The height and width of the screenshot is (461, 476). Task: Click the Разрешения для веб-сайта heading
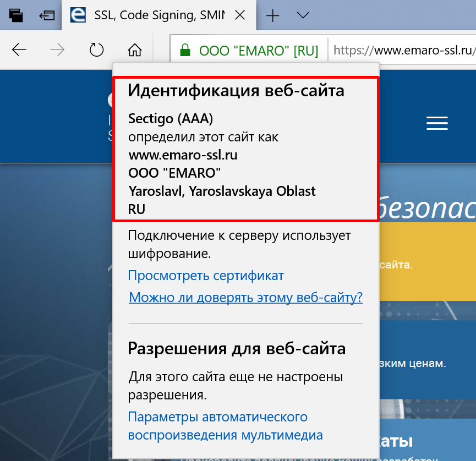point(237,349)
